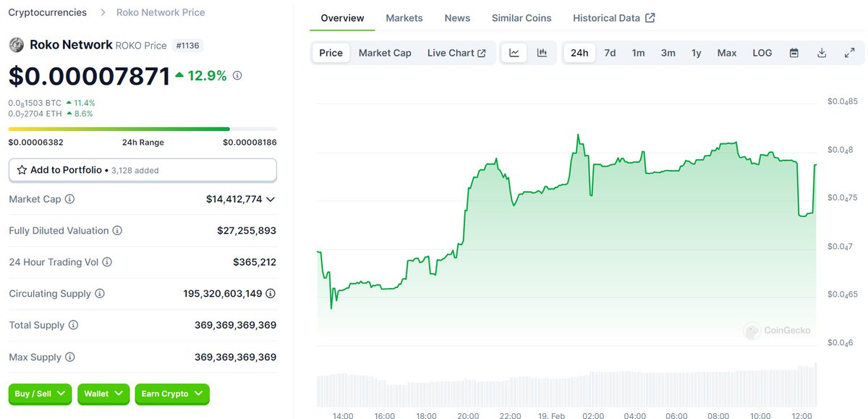Open Fully Diluted Valuation info icon
The height and width of the screenshot is (419, 868).
[x=117, y=231]
